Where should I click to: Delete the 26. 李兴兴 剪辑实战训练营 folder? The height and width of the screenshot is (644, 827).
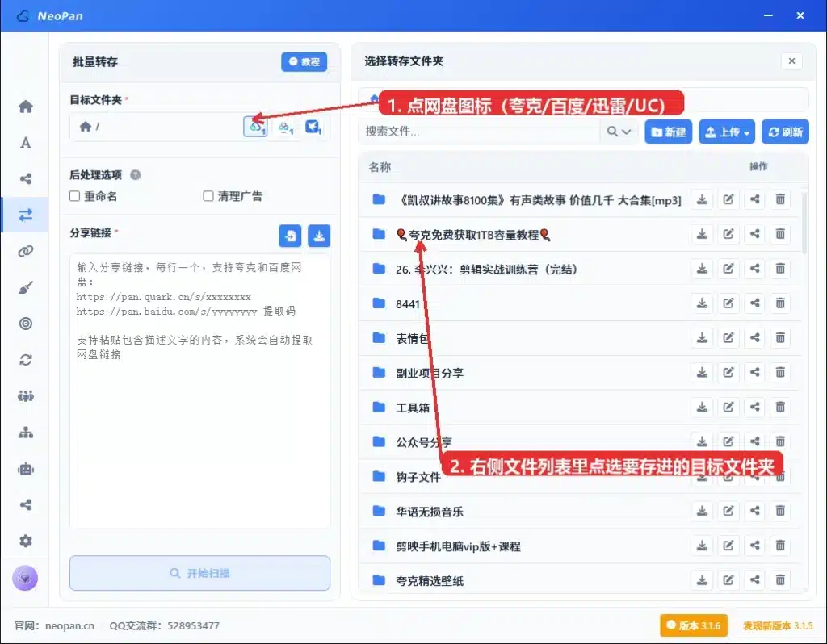click(x=780, y=269)
